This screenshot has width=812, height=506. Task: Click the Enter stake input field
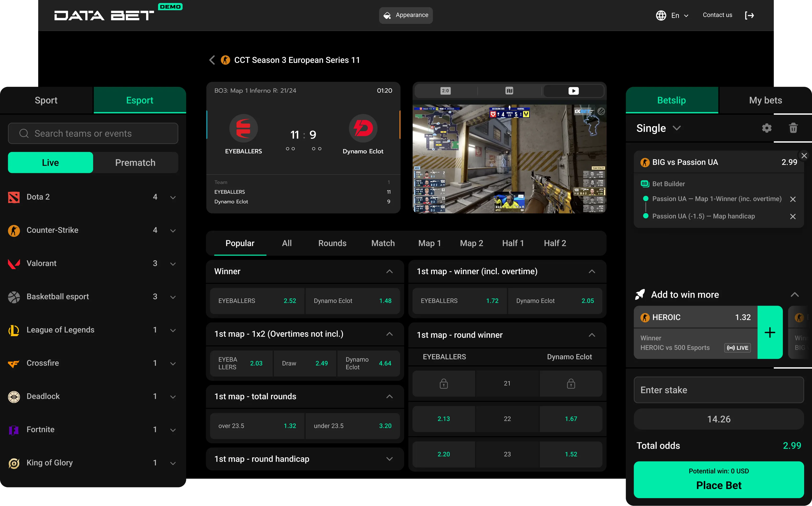[718, 390]
